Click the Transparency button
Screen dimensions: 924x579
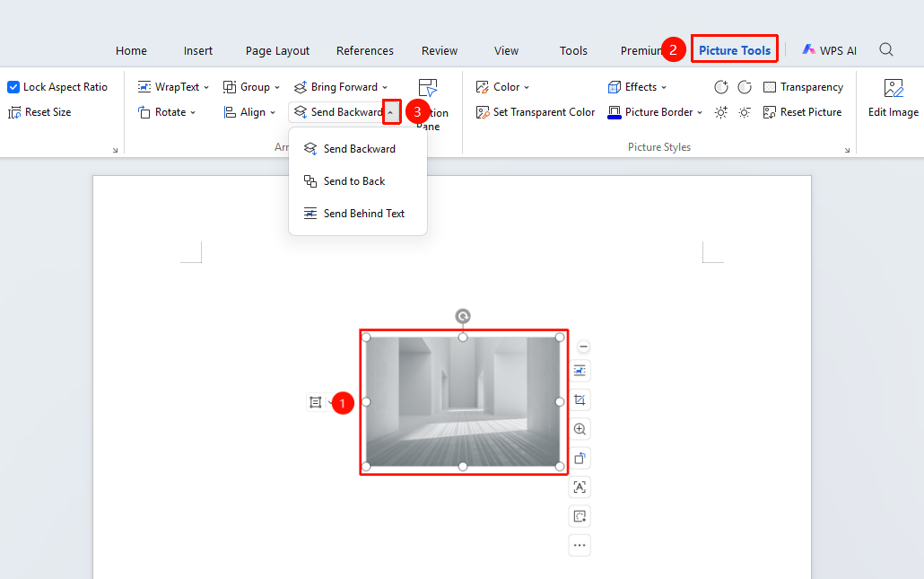pyautogui.click(x=804, y=87)
